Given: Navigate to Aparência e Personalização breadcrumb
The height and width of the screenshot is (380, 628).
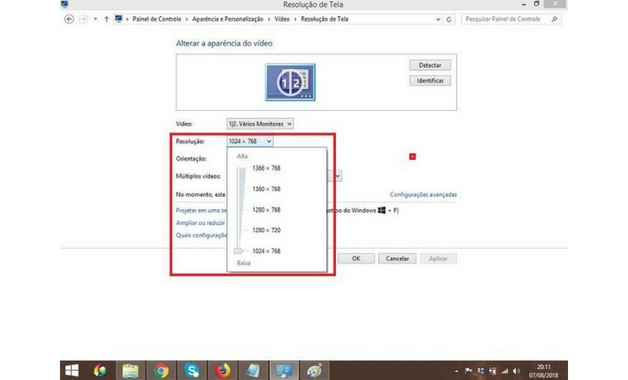Looking at the screenshot, I should [228, 19].
